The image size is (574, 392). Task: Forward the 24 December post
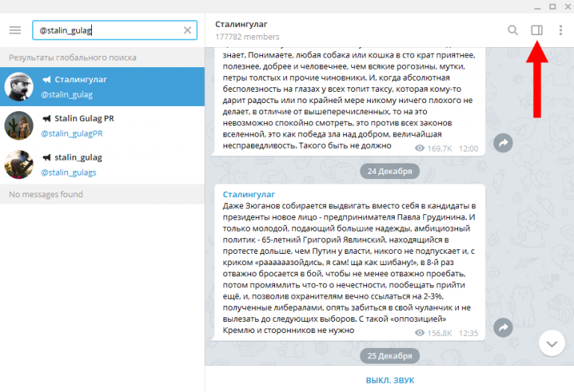click(503, 327)
